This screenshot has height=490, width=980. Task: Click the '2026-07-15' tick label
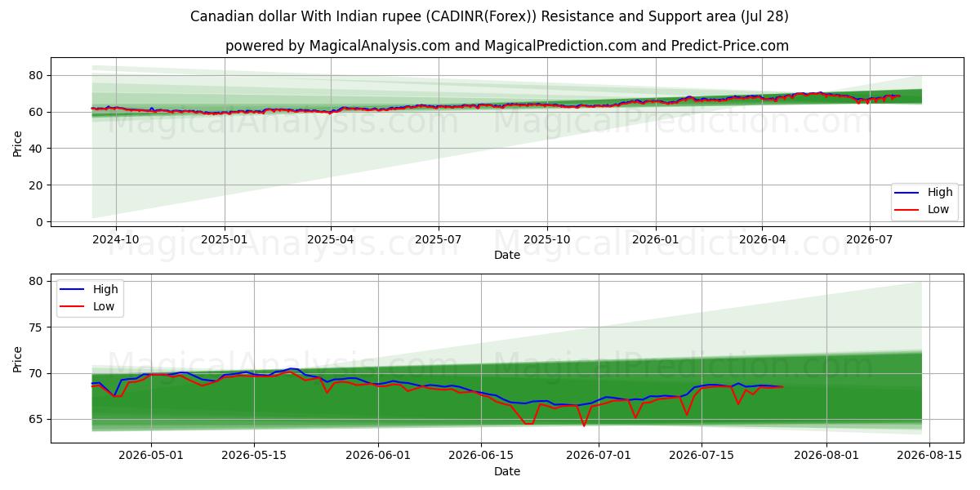coord(702,456)
